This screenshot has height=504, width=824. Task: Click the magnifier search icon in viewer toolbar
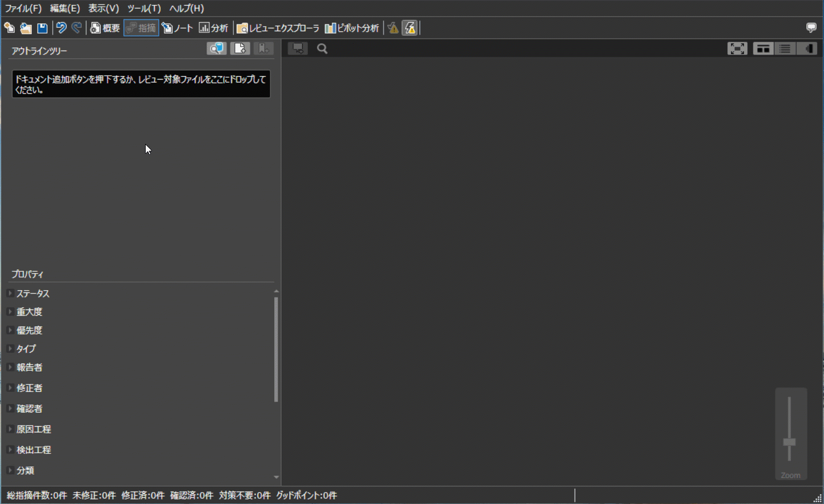(x=322, y=49)
